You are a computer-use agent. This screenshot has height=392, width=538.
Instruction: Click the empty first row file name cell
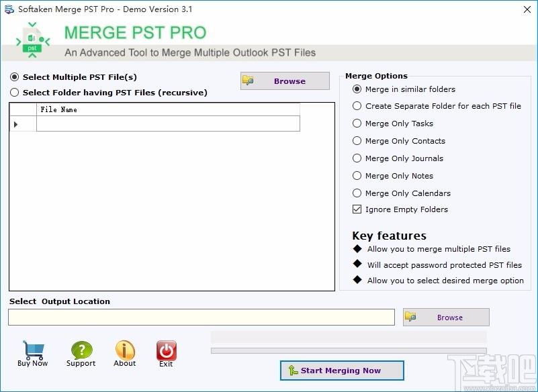[168, 124]
